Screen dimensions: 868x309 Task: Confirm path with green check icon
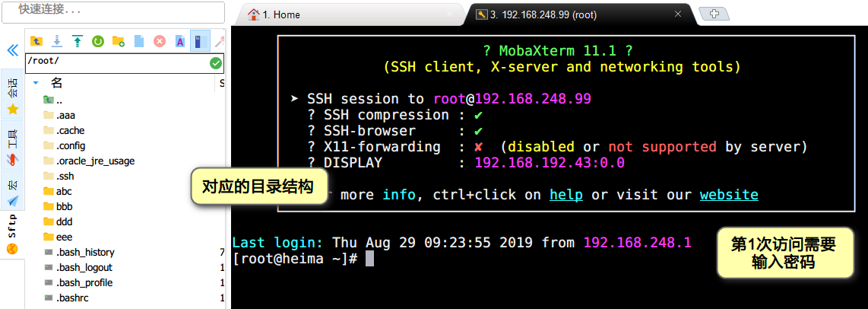216,63
